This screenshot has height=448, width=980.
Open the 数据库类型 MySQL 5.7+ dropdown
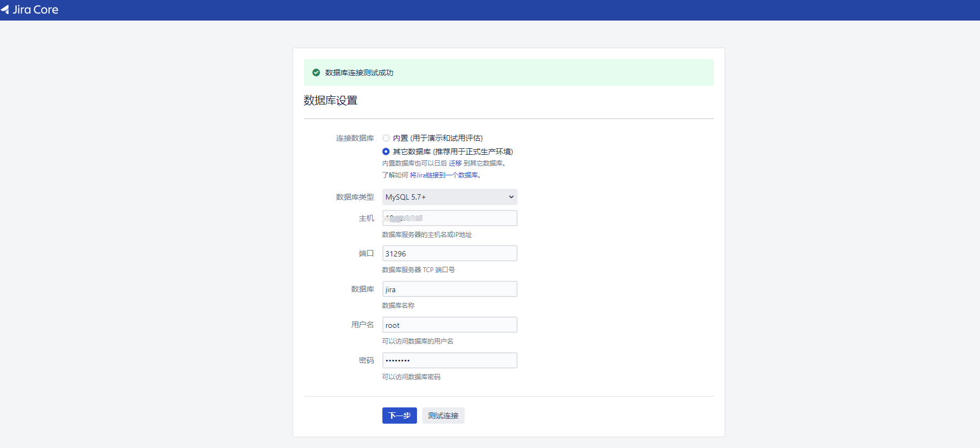click(x=449, y=197)
